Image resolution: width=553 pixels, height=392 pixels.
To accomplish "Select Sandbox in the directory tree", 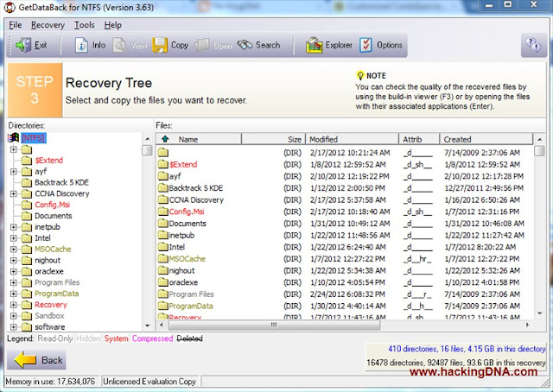I will click(49, 316).
